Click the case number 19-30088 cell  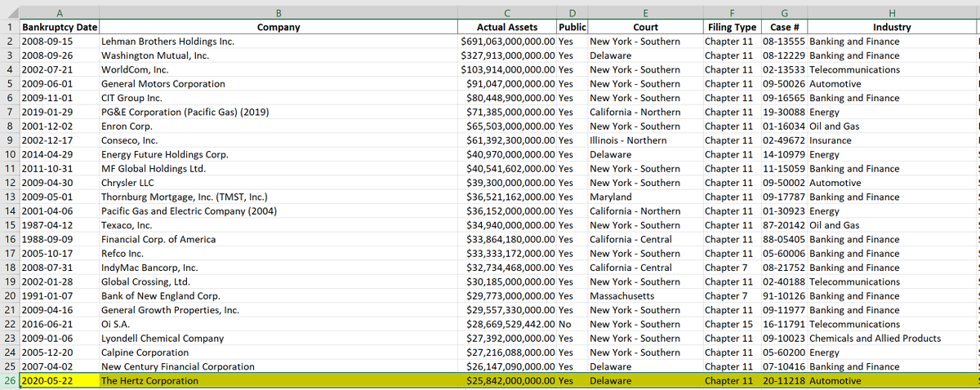click(x=784, y=112)
